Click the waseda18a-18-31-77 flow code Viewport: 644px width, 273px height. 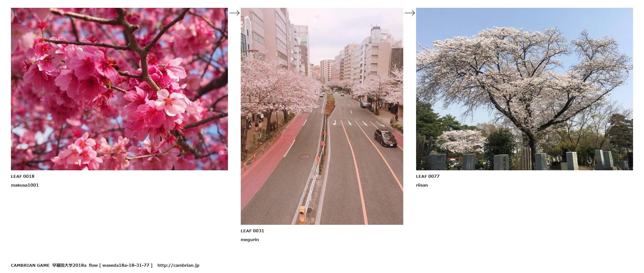126,265
